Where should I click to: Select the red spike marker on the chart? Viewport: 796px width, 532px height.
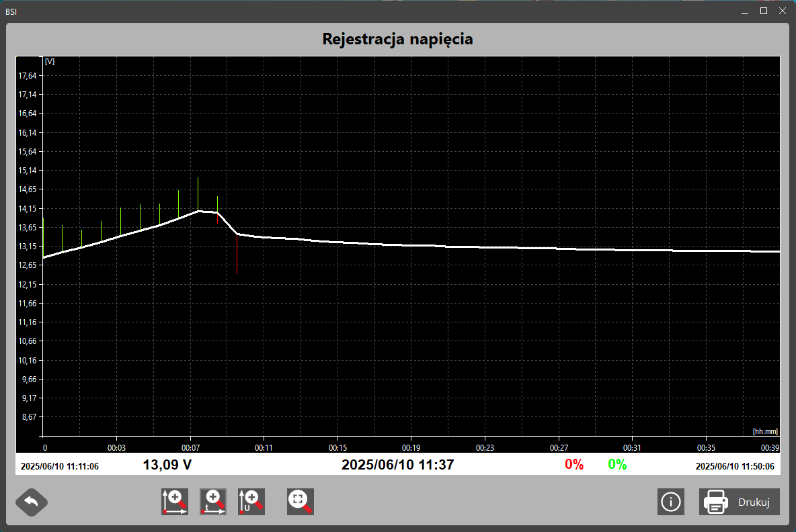(237, 254)
